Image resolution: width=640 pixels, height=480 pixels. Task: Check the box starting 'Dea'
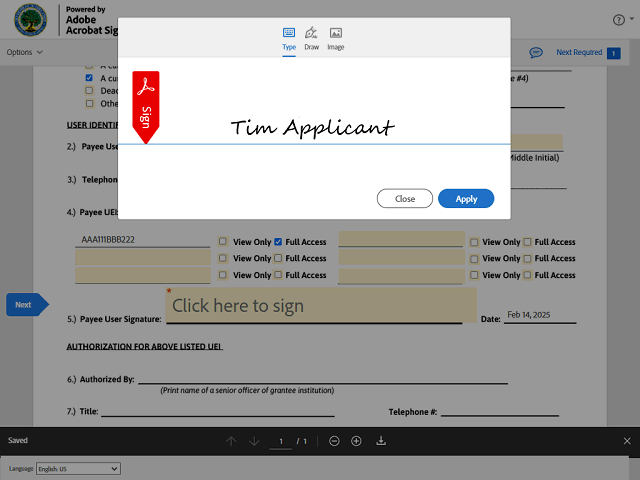click(89, 90)
